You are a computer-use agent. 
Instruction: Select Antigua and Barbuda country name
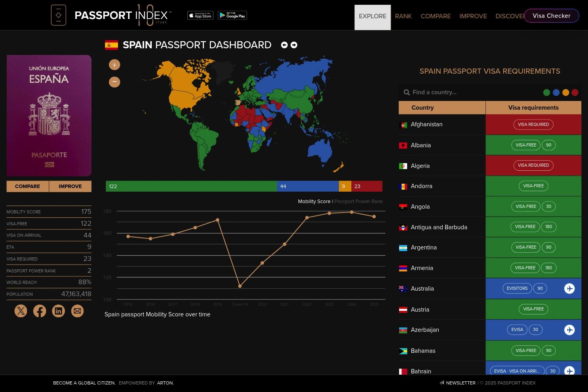coord(439,227)
